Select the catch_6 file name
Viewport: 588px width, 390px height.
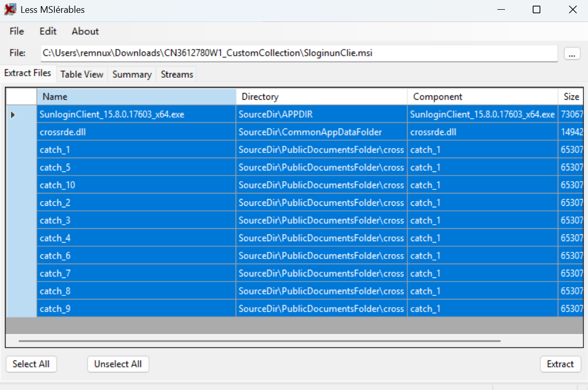click(x=136, y=255)
